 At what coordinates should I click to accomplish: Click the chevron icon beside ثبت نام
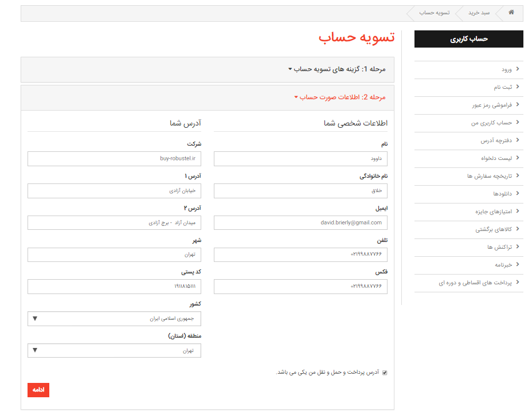coord(518,87)
